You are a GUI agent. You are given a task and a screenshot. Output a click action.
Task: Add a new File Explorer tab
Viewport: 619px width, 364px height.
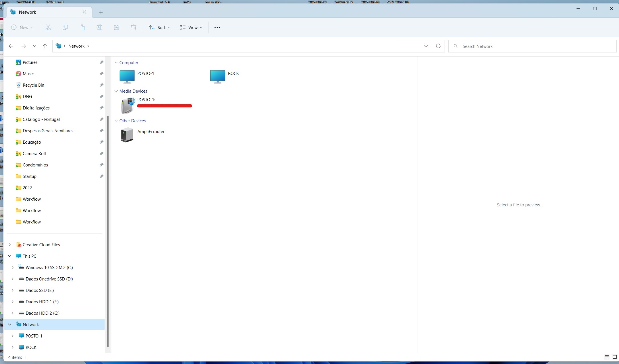click(101, 12)
